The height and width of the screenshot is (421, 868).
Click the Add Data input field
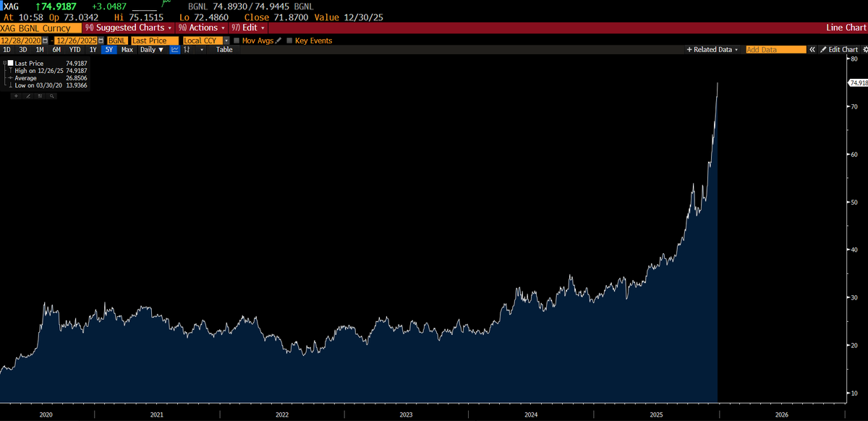point(776,49)
